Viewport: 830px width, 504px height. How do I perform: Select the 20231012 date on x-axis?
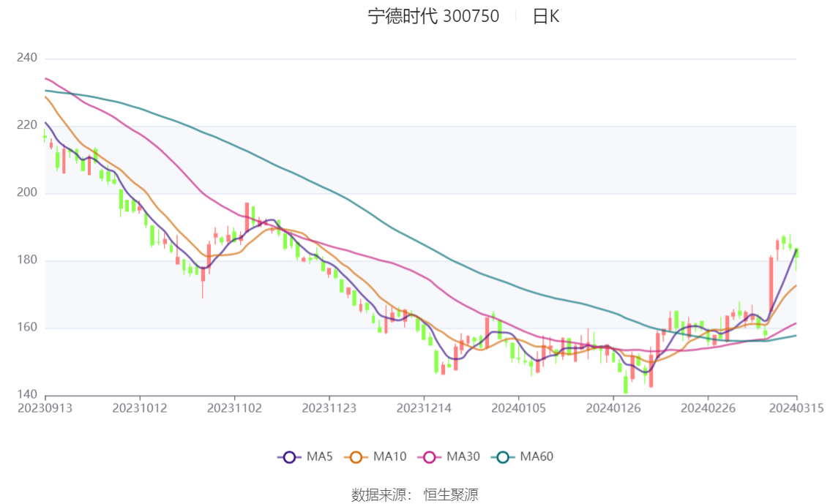[139, 408]
